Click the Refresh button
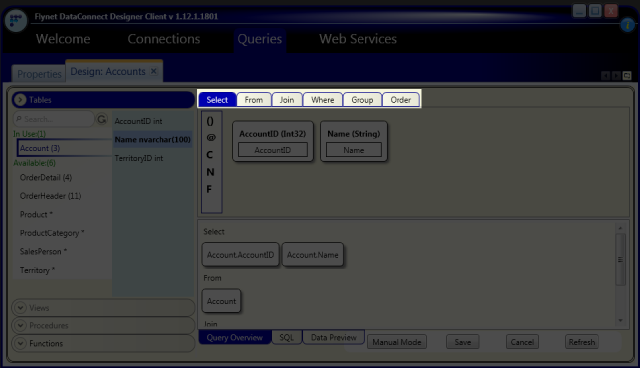 582,342
